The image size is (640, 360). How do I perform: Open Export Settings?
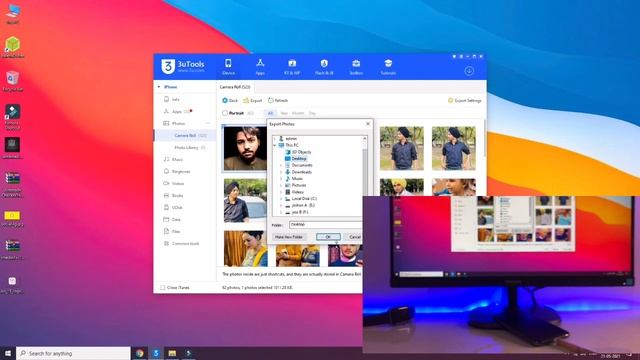coord(464,100)
